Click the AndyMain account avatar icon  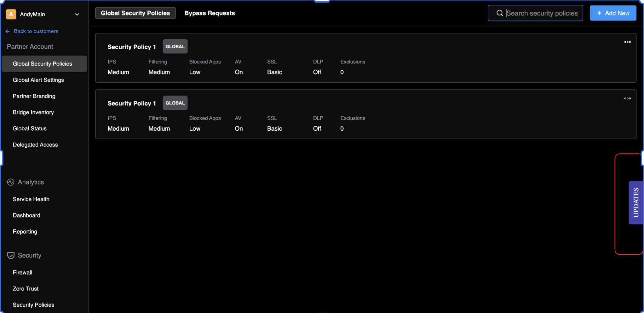(11, 14)
